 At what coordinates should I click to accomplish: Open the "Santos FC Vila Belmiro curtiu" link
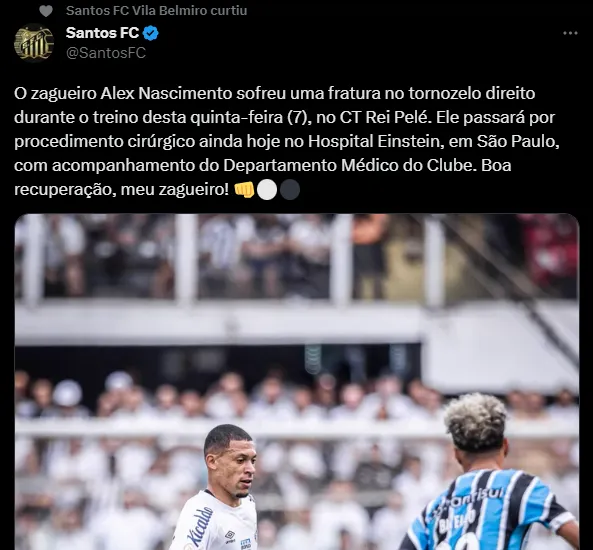[156, 11]
